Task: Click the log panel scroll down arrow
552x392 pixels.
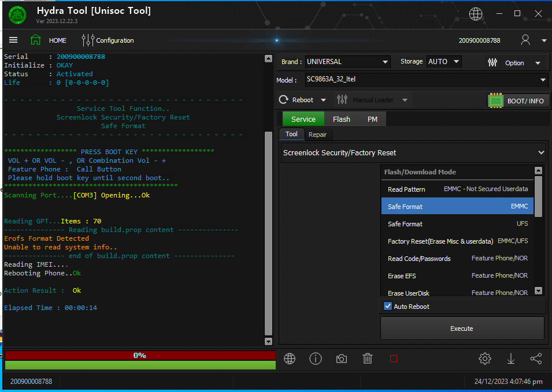Action: click(x=268, y=341)
